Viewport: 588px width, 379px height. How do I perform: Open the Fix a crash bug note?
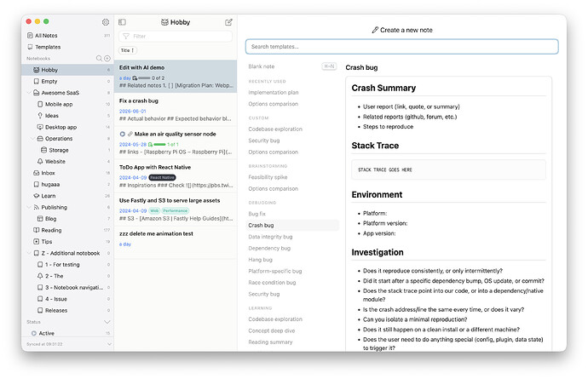(x=176, y=110)
